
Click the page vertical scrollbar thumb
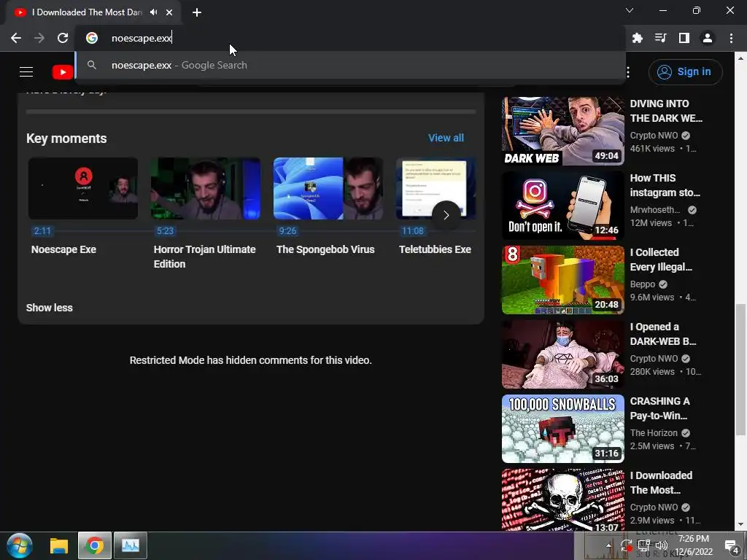click(x=740, y=370)
